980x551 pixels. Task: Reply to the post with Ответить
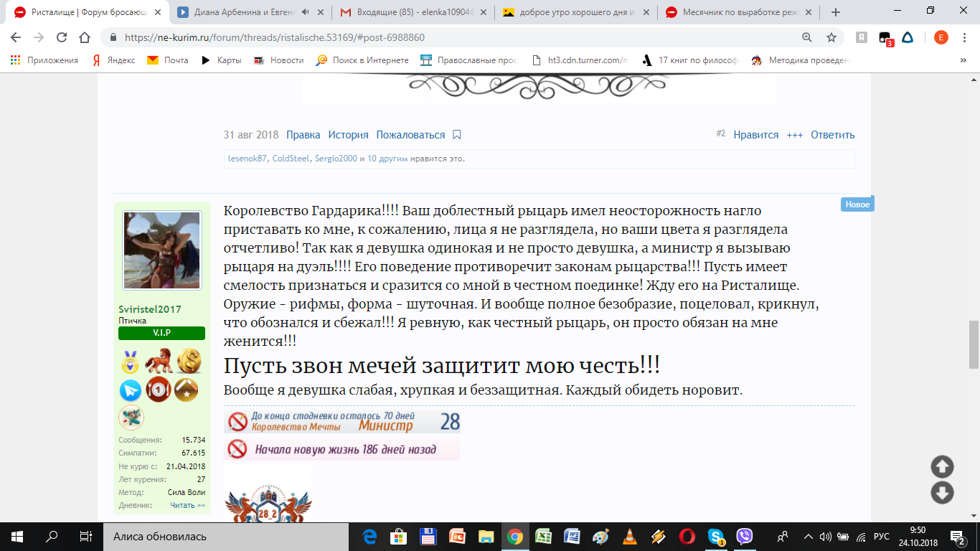(833, 135)
